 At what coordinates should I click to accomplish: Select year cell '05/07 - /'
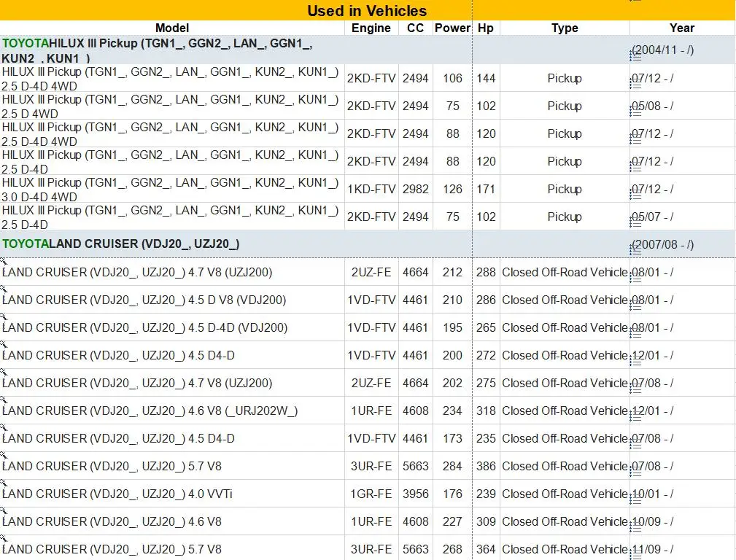[x=683, y=217]
